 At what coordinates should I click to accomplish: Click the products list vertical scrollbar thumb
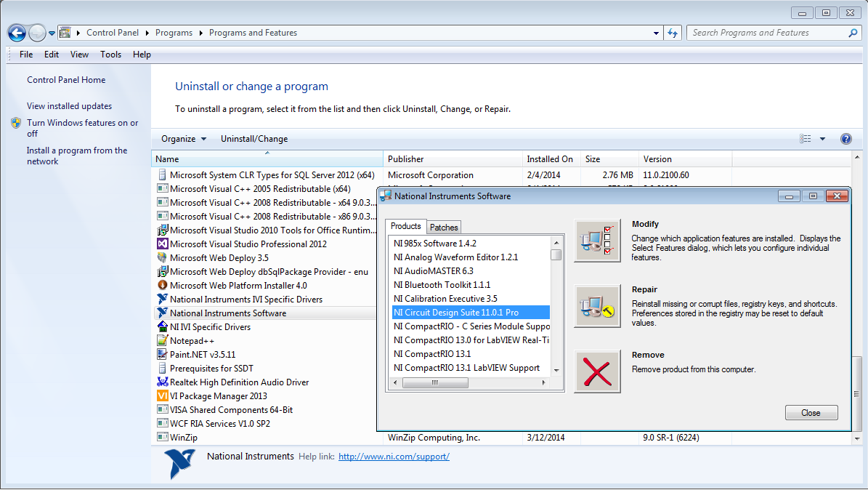556,255
